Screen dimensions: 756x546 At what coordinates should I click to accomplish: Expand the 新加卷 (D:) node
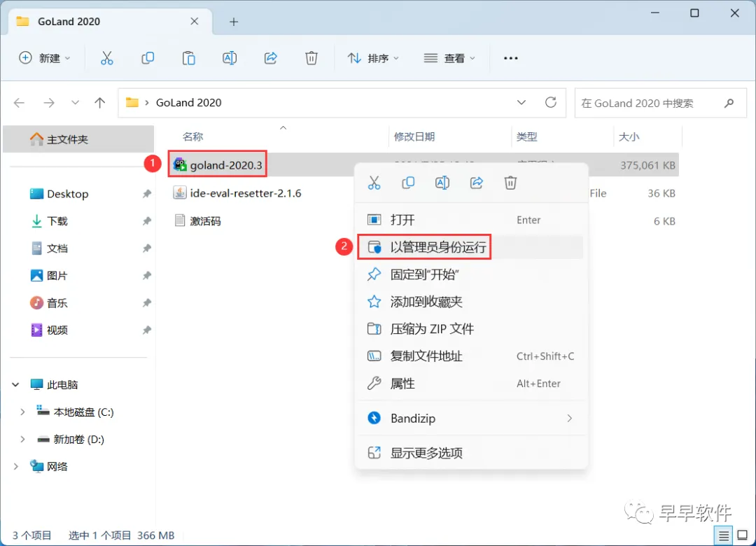22,440
